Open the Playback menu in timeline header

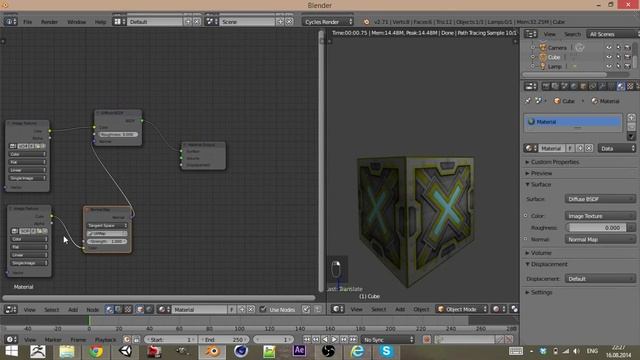tap(105, 340)
